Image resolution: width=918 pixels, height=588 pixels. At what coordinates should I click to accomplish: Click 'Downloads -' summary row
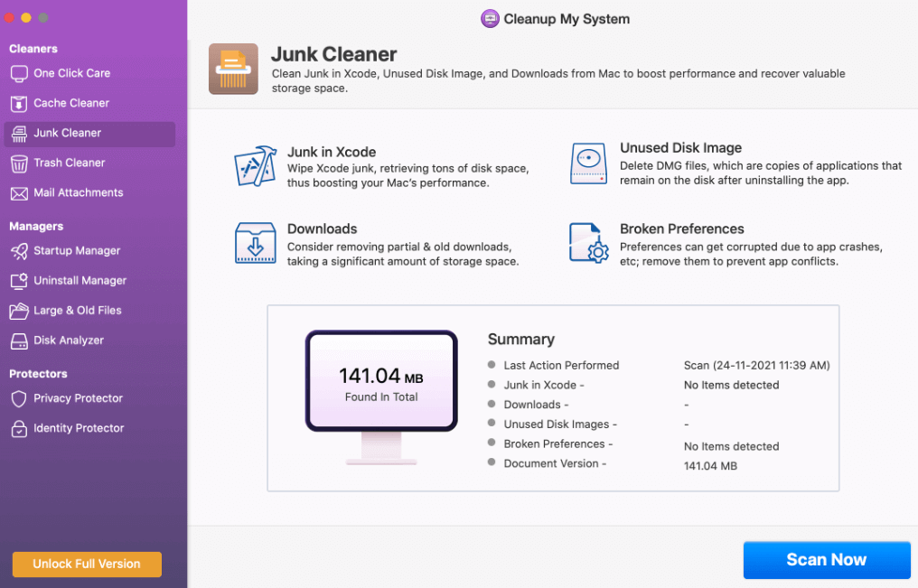(536, 405)
